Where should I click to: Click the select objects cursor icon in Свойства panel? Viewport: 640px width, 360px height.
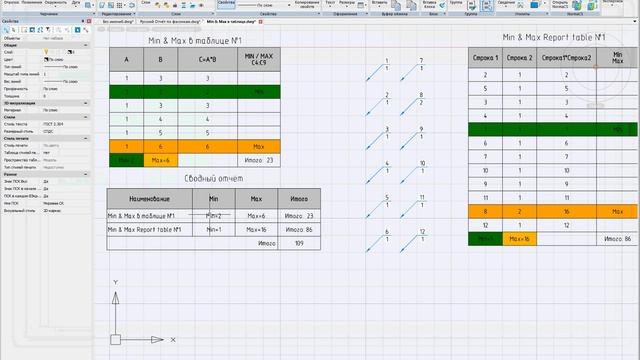click(14, 30)
